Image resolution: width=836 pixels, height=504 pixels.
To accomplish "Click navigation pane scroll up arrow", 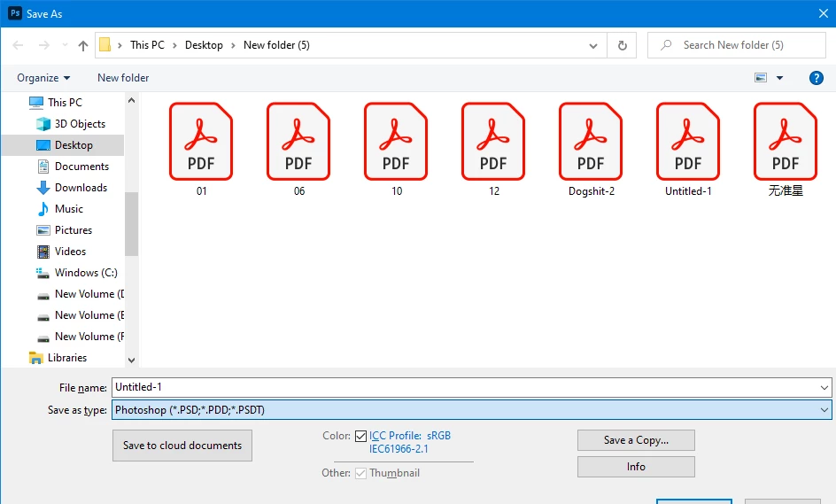I will pyautogui.click(x=131, y=100).
